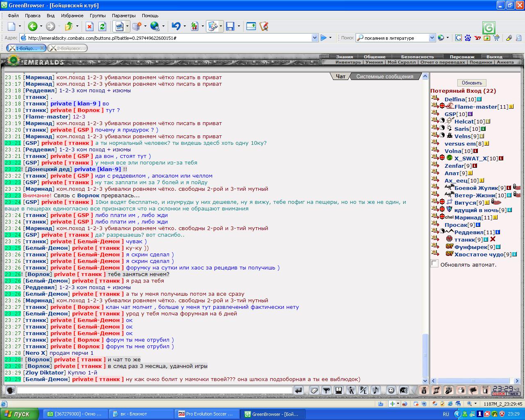Open the Go button dropdown arrow
Image resolution: width=525 pixels, height=420 pixels.
[331, 38]
